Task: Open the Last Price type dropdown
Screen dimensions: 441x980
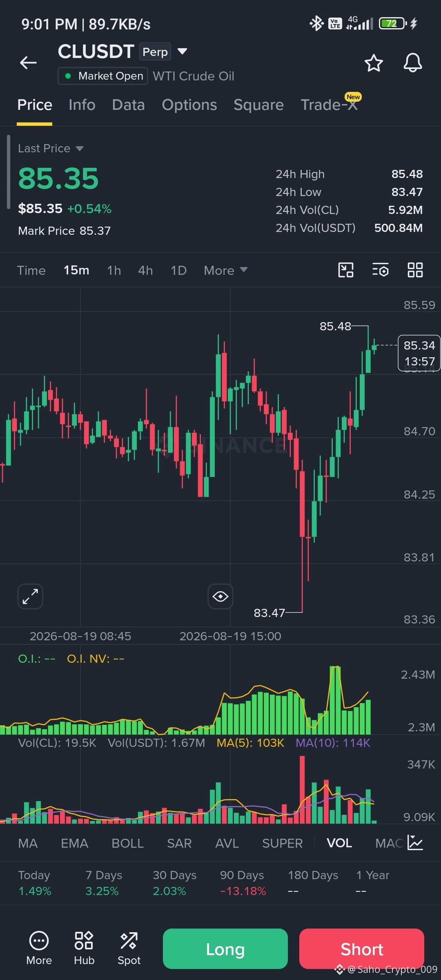Action: 51,148
